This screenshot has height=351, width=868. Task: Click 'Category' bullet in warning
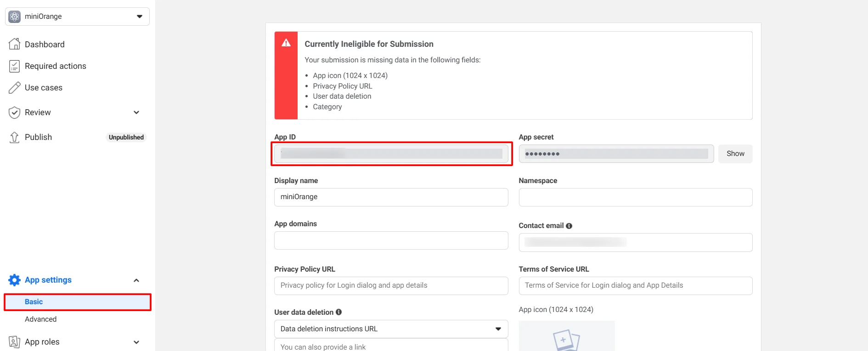[327, 107]
